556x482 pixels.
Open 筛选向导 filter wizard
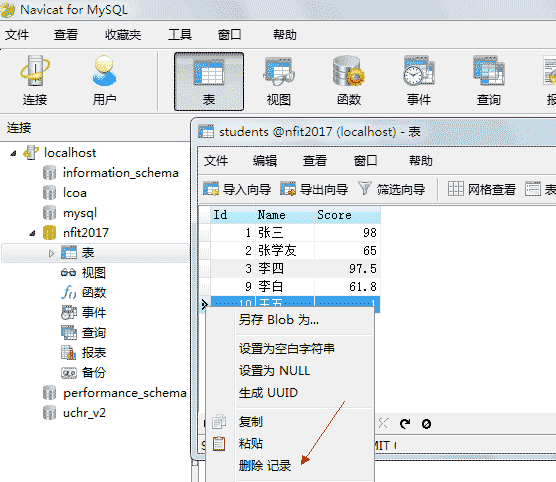point(391,189)
